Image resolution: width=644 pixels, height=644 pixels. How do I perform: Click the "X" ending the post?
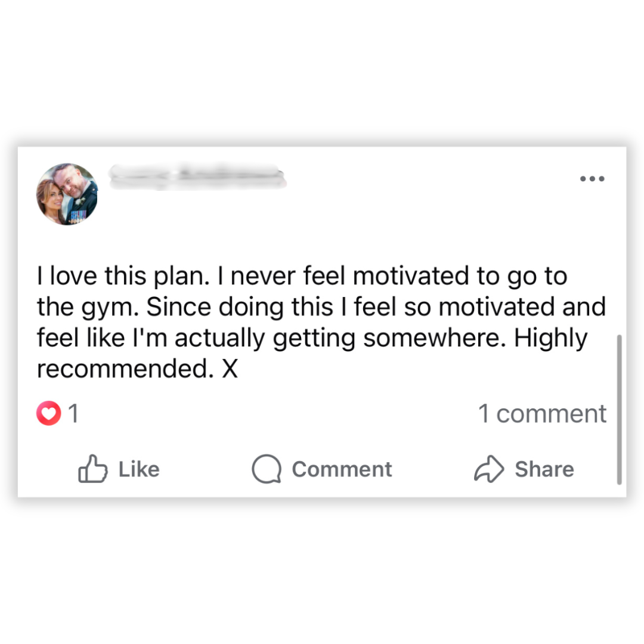[x=230, y=370]
